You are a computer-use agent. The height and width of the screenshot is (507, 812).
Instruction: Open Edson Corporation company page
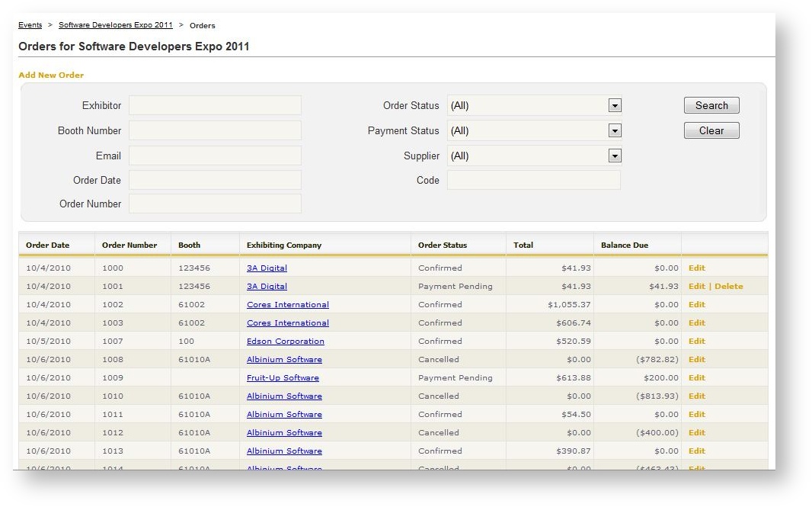pos(286,341)
